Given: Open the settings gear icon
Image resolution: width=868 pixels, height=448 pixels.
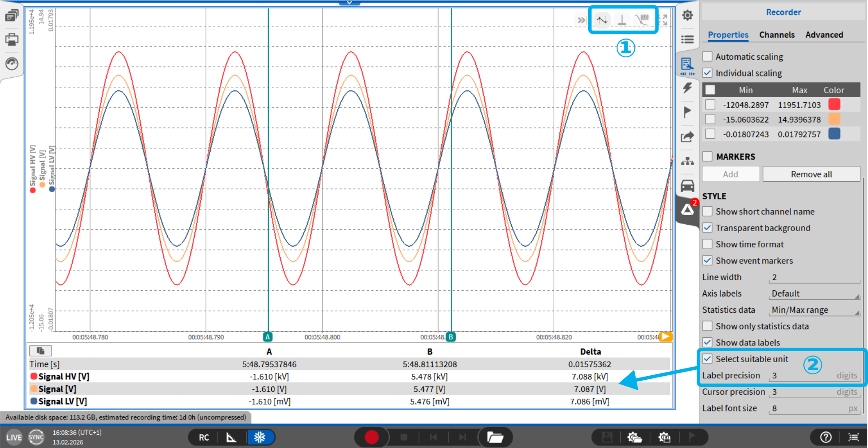Looking at the screenshot, I should [x=687, y=15].
